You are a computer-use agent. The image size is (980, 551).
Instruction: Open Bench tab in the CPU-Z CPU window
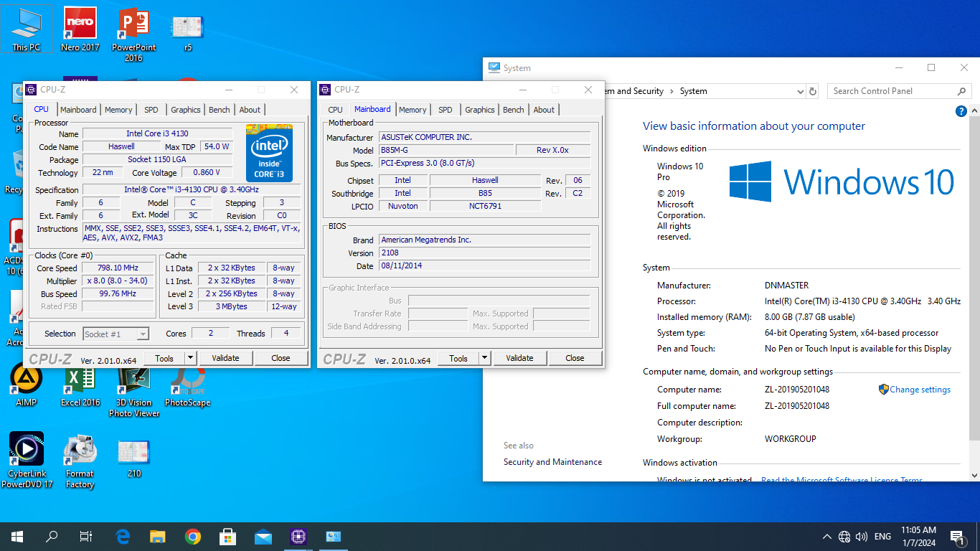point(220,110)
